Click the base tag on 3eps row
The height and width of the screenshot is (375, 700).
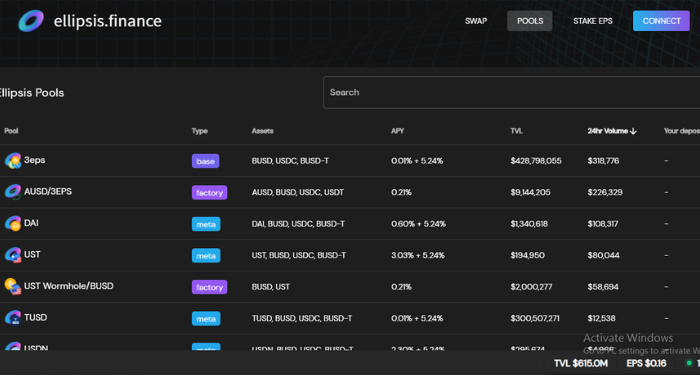coord(205,161)
